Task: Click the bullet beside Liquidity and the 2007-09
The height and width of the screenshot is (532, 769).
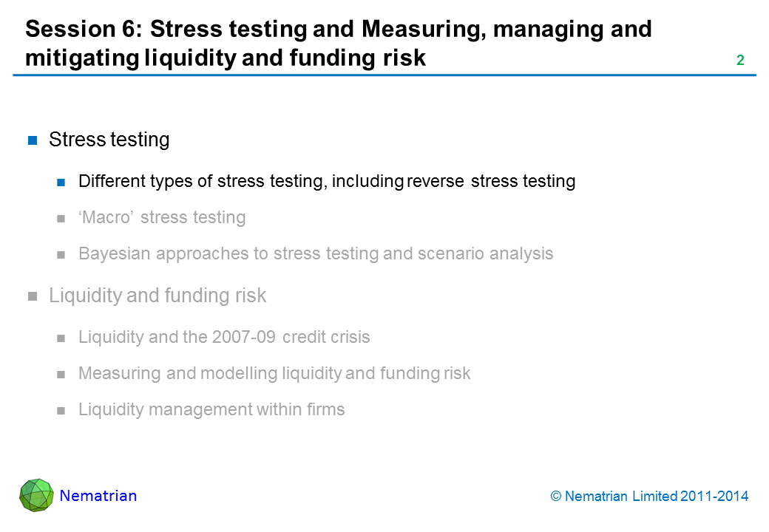Action: [x=62, y=338]
